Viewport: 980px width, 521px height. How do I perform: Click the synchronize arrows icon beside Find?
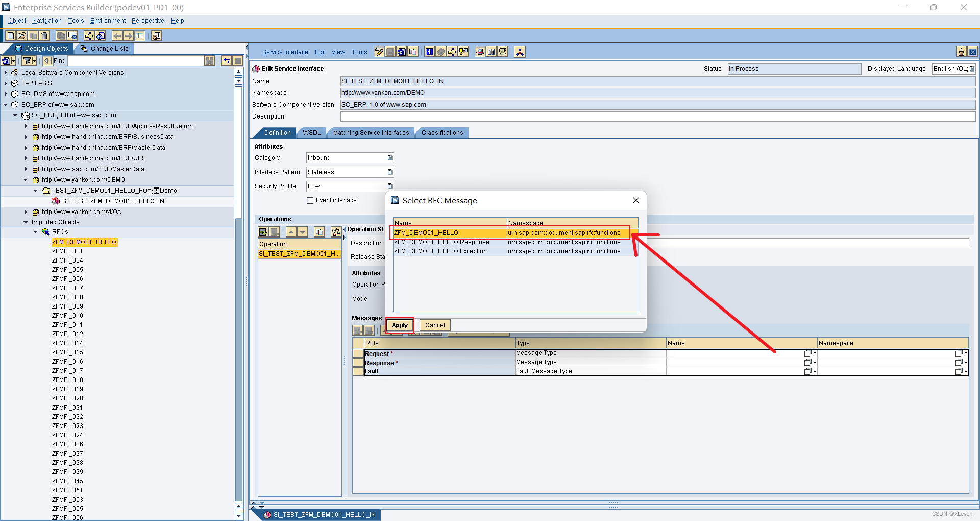pyautogui.click(x=226, y=61)
